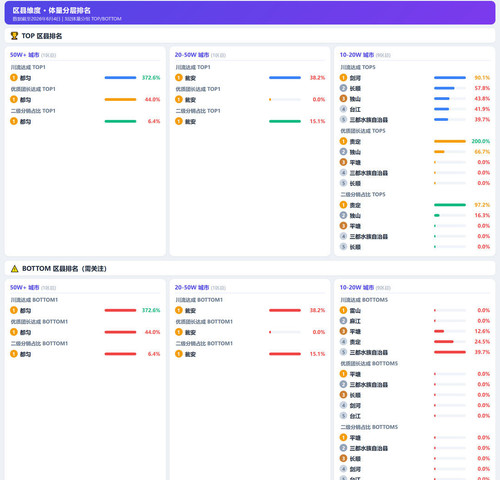Click rank 1 badge for 贵定 at 200.0%
This screenshot has height=480, width=500.
click(x=343, y=141)
